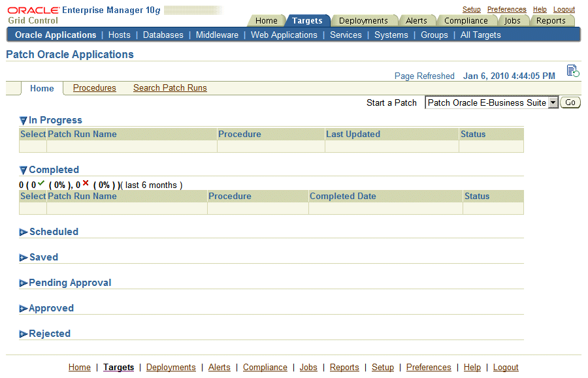Select the Targets top tab
The height and width of the screenshot is (378, 588).
coord(307,21)
